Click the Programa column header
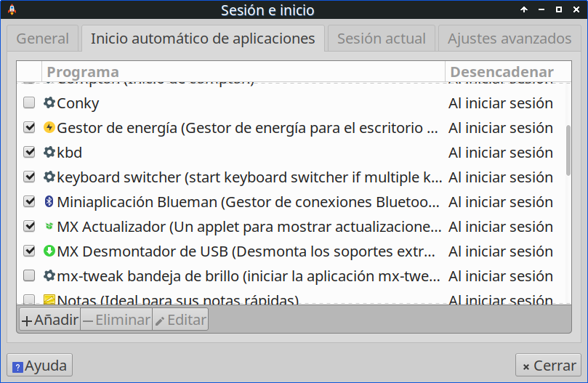The width and height of the screenshot is (588, 383). [x=243, y=72]
